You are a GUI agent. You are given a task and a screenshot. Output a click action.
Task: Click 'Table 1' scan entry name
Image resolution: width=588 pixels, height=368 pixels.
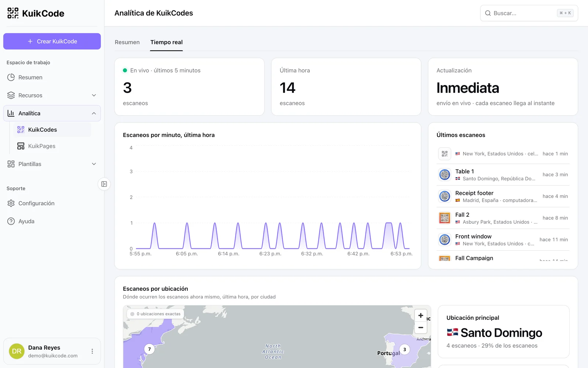click(465, 171)
